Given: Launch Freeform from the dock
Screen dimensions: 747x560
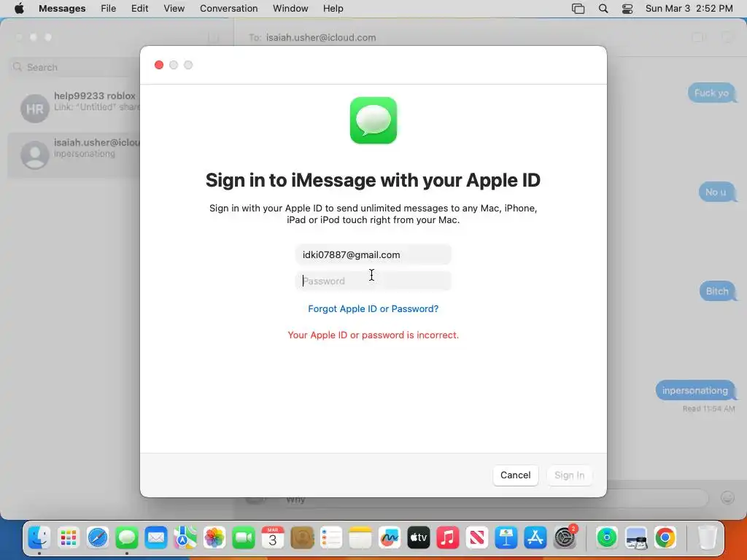Looking at the screenshot, I should 390,538.
